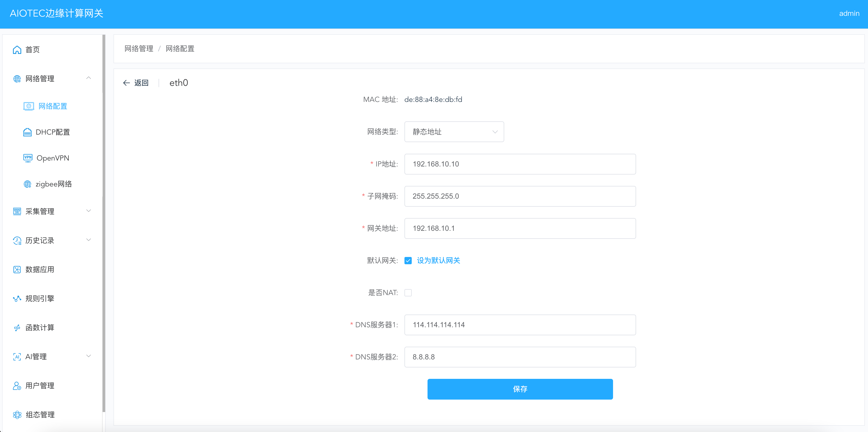Select 网络配置 in the sidebar
This screenshot has width=868, height=432.
[x=52, y=107]
